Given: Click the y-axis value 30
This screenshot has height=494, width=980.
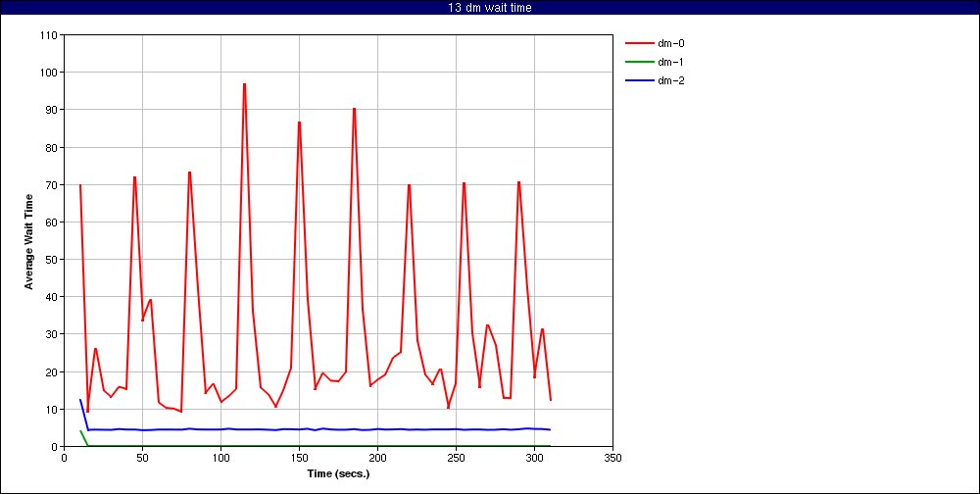Looking at the screenshot, I should [x=53, y=334].
